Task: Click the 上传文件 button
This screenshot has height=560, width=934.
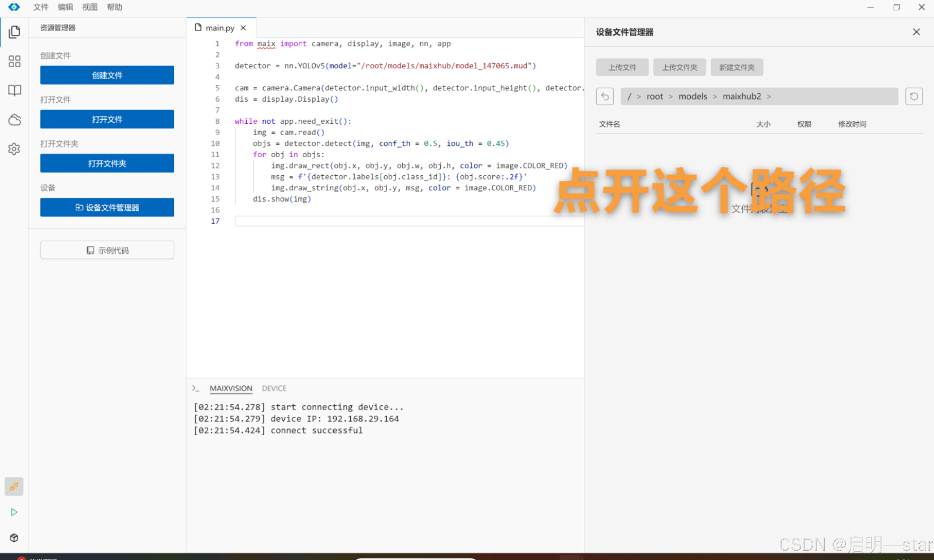Action: pos(622,67)
